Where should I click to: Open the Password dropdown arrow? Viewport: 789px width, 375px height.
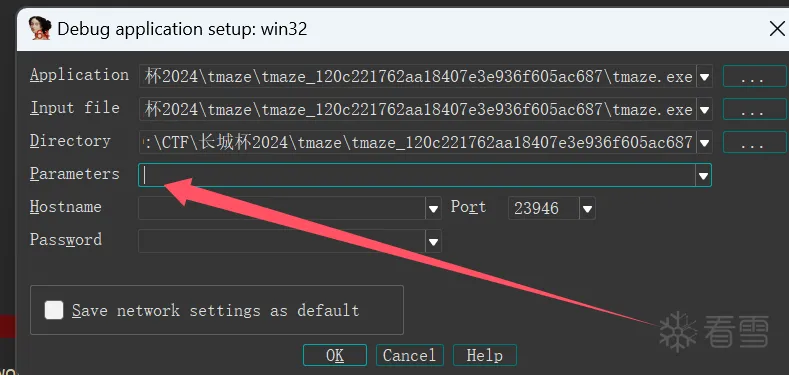pyautogui.click(x=433, y=242)
